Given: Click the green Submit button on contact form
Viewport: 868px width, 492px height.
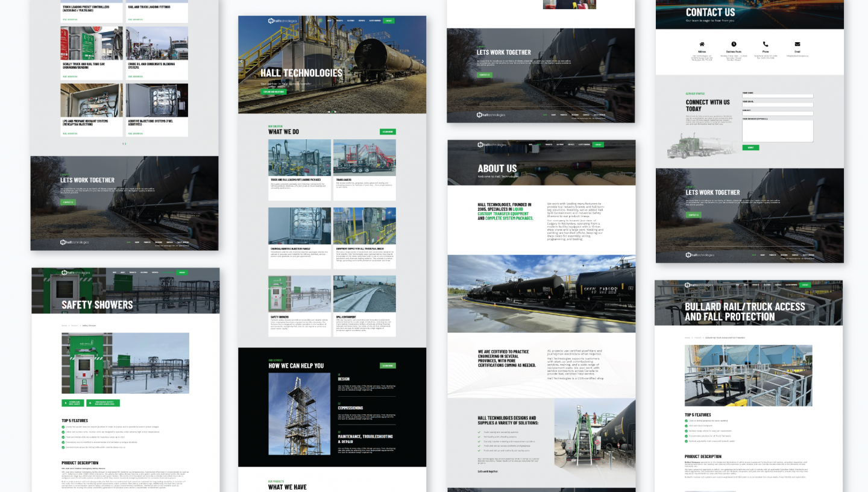Looking at the screenshot, I should tap(750, 147).
